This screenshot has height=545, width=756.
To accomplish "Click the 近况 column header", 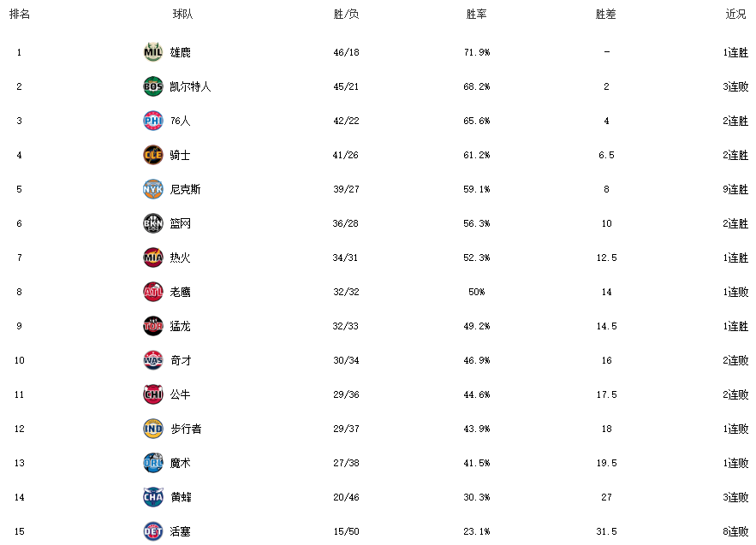I will tap(735, 15).
